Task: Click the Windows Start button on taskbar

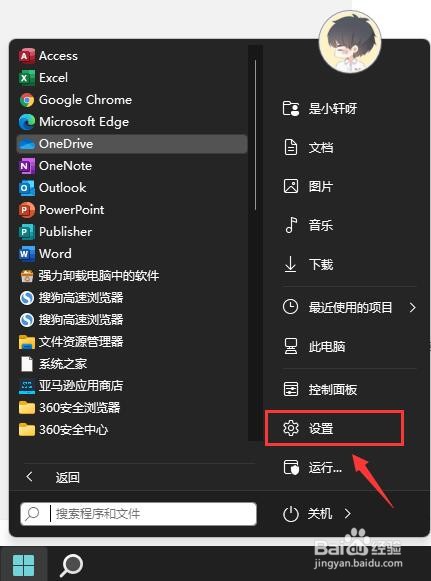Action: 23,565
